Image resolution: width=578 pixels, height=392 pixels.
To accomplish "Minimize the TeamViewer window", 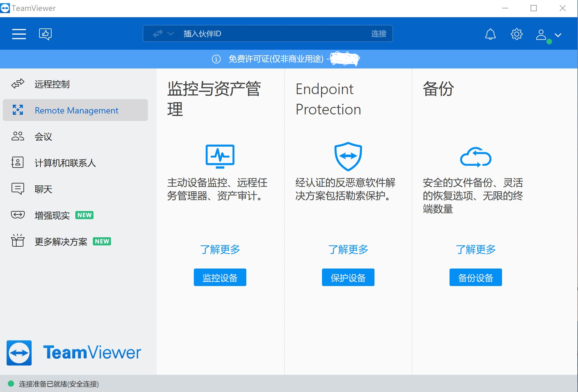I will (x=505, y=8).
